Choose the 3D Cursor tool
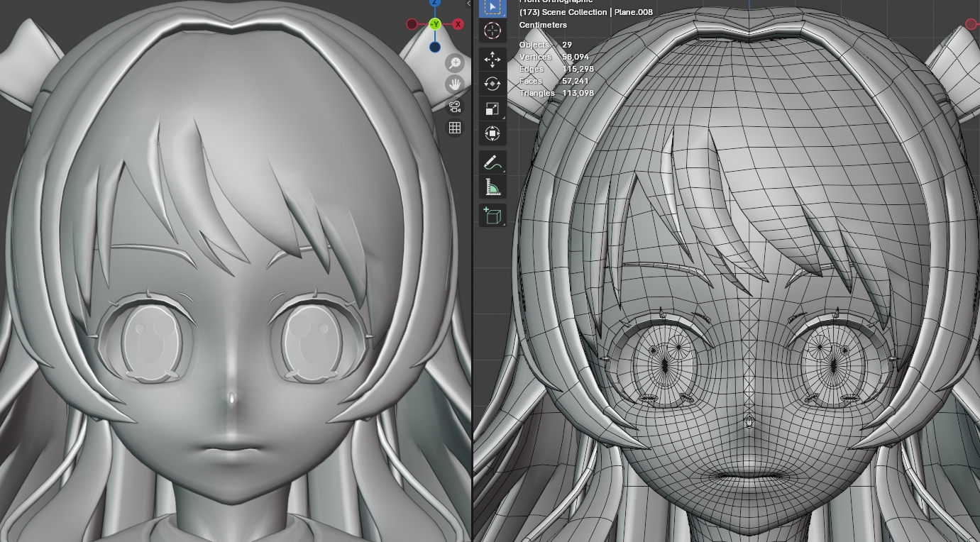Viewport: 980px width, 542px height. coord(492,31)
